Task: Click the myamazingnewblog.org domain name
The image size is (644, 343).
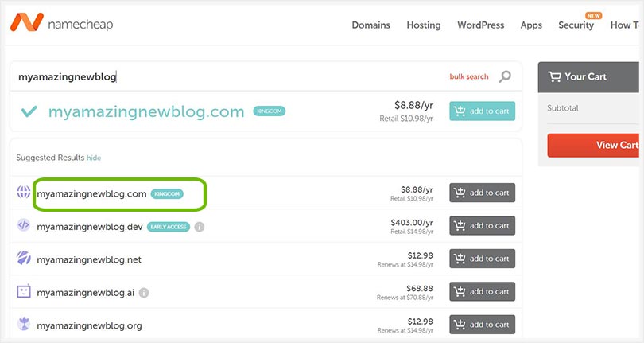Action: click(89, 325)
